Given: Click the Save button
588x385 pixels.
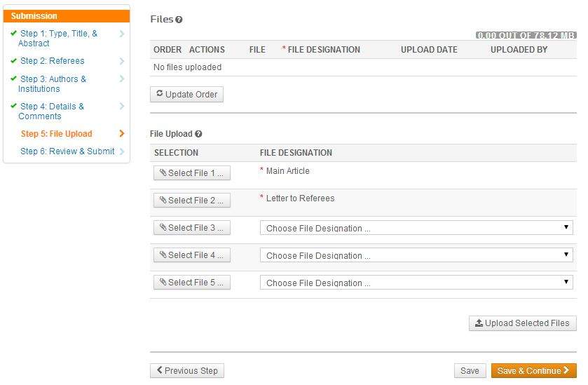Looking at the screenshot, I should coord(470,371).
